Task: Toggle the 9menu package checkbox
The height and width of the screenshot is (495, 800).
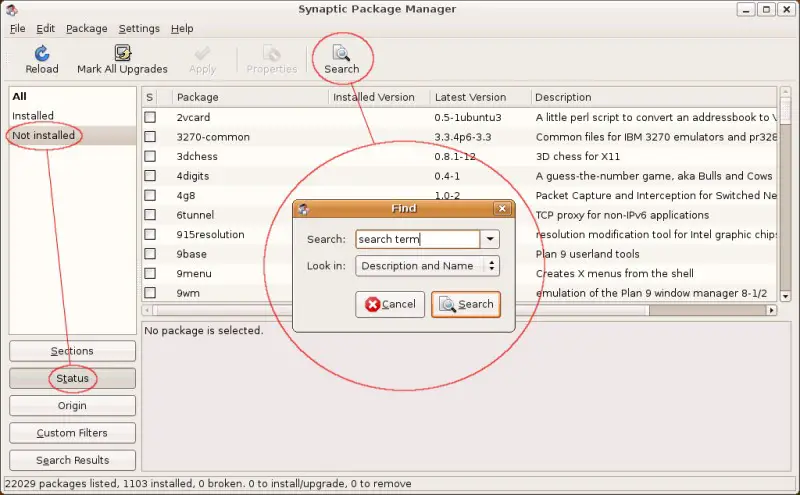Action: [150, 274]
